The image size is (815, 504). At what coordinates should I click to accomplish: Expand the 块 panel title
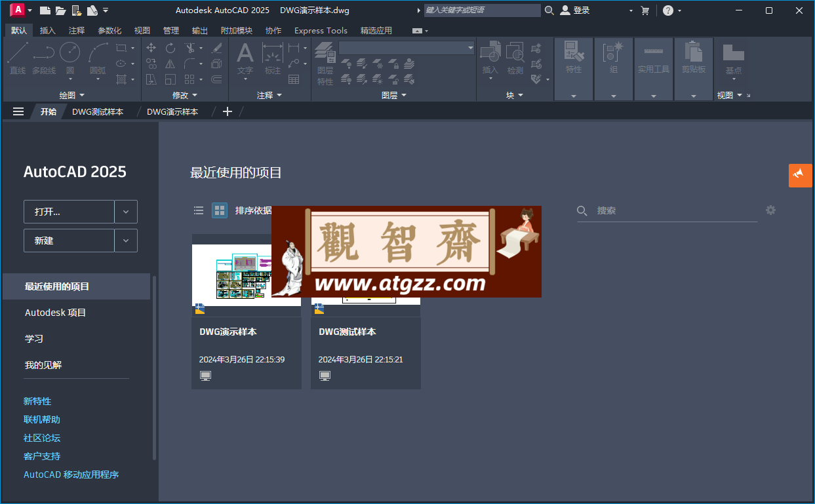click(515, 95)
